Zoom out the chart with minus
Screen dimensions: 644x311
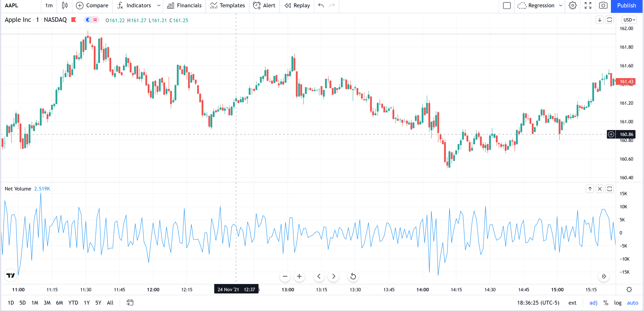click(285, 276)
